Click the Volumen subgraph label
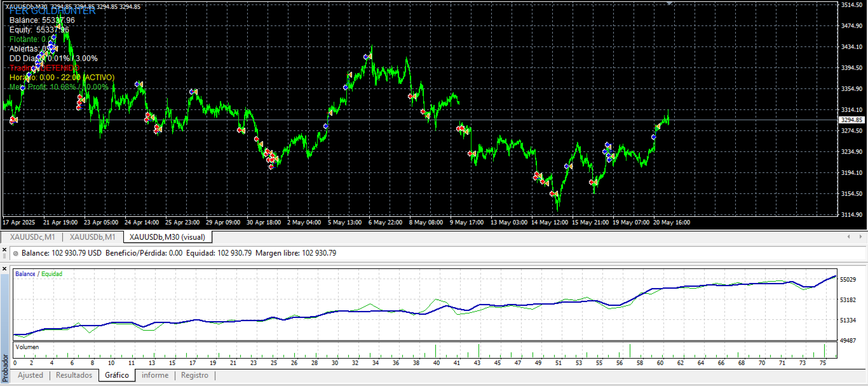Screen dimensions: 868x386 [27, 347]
